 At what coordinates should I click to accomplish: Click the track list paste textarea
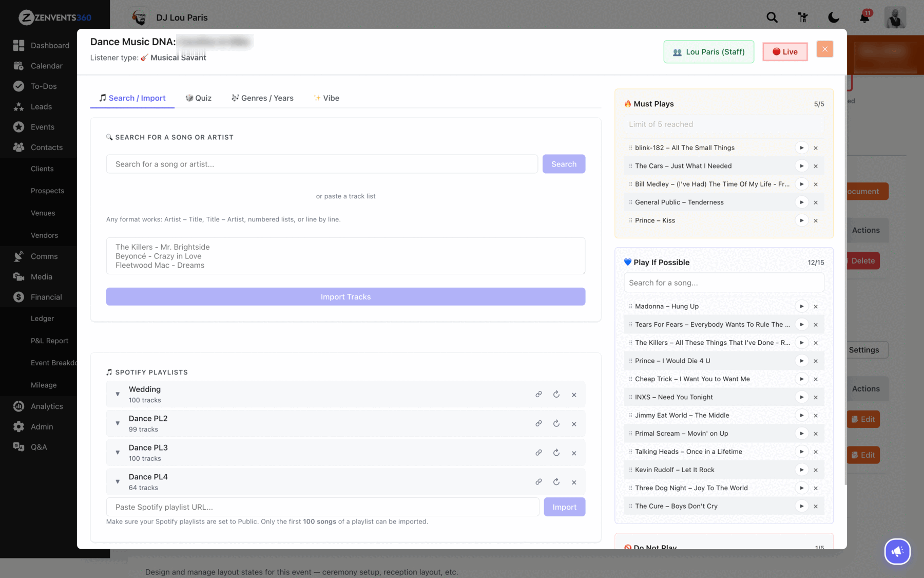345,256
